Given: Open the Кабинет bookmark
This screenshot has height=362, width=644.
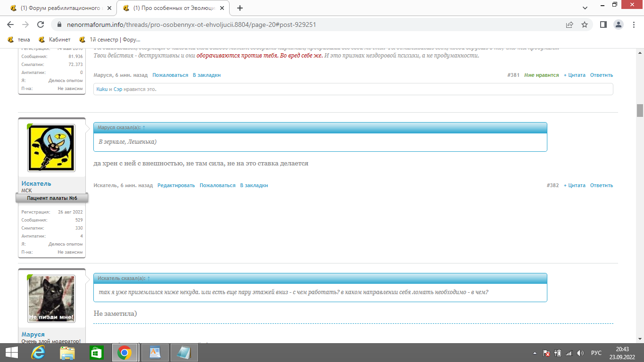Looking at the screenshot, I should [x=55, y=40].
